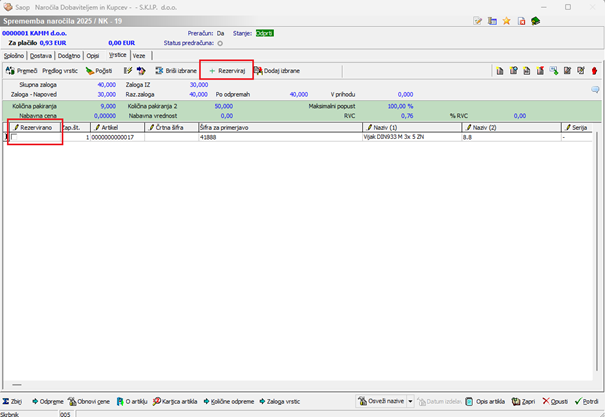This screenshot has width=605, height=417.
Task: Click the Premeči rearrange rows button
Action: pyautogui.click(x=22, y=71)
